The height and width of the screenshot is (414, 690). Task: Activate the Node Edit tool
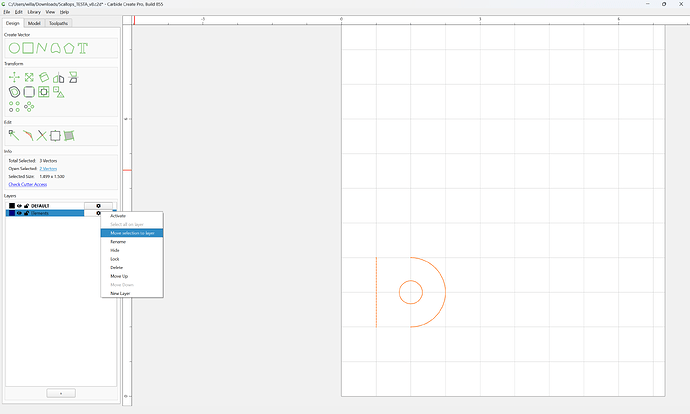pyautogui.click(x=14, y=136)
